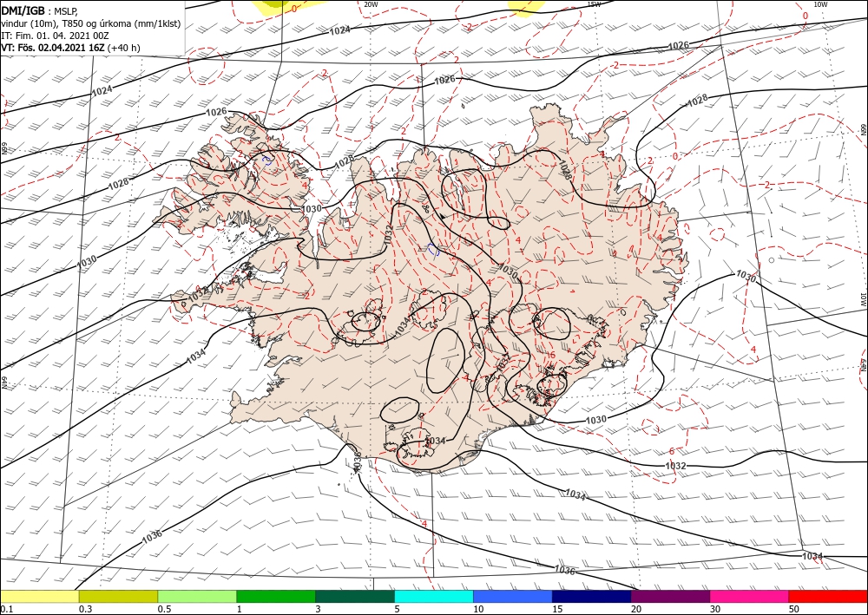Viewport: 868px width, 615px height.
Task: Click the purple 20–30 legend color band
Action: tap(670, 596)
